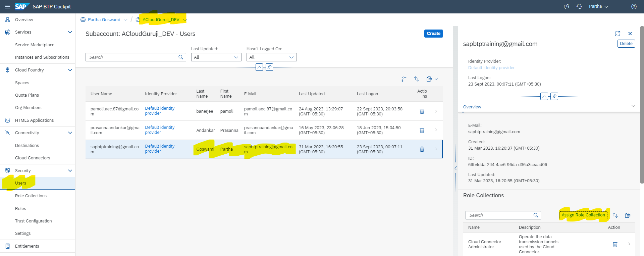Open the hamburger navigation menu
The image size is (644, 256).
pos(7,7)
